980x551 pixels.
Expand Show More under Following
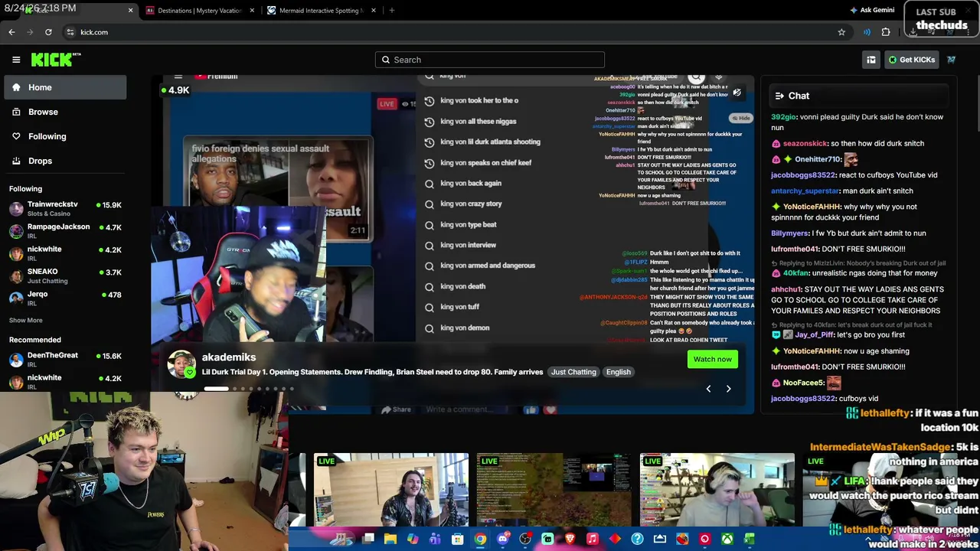point(26,320)
